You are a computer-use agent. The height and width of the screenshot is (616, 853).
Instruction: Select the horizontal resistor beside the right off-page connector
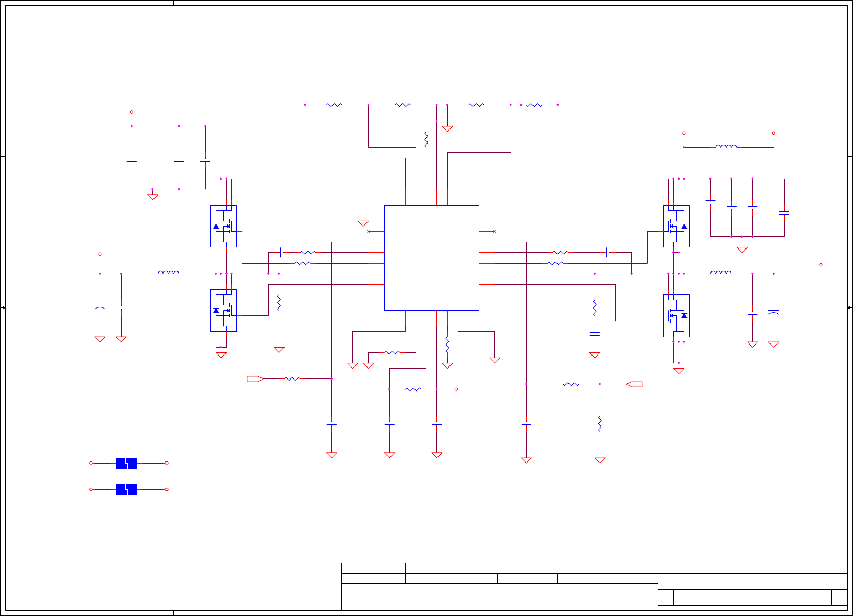coord(571,384)
